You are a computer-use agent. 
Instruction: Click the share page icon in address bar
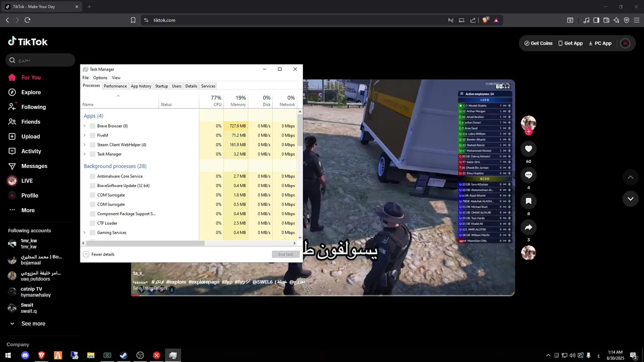click(x=473, y=20)
